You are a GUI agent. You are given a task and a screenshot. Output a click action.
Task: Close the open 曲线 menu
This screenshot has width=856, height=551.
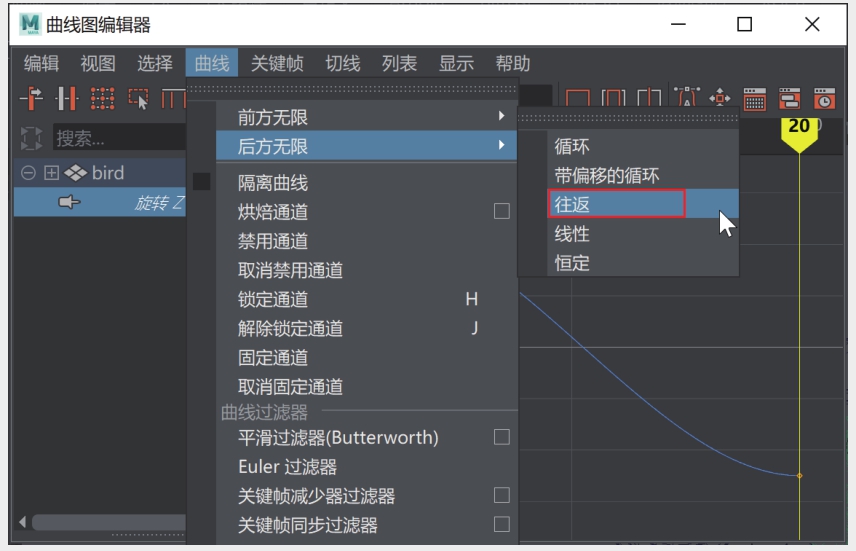(x=212, y=63)
